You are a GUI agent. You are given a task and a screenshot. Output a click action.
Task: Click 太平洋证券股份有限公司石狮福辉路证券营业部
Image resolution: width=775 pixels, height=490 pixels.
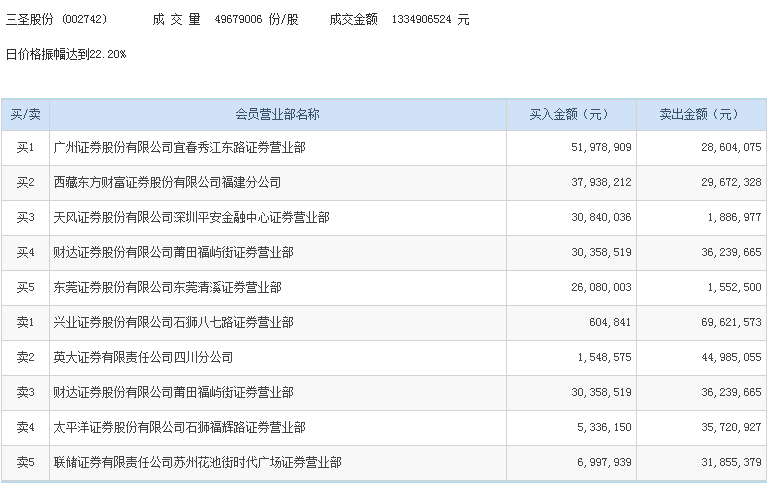(179, 428)
